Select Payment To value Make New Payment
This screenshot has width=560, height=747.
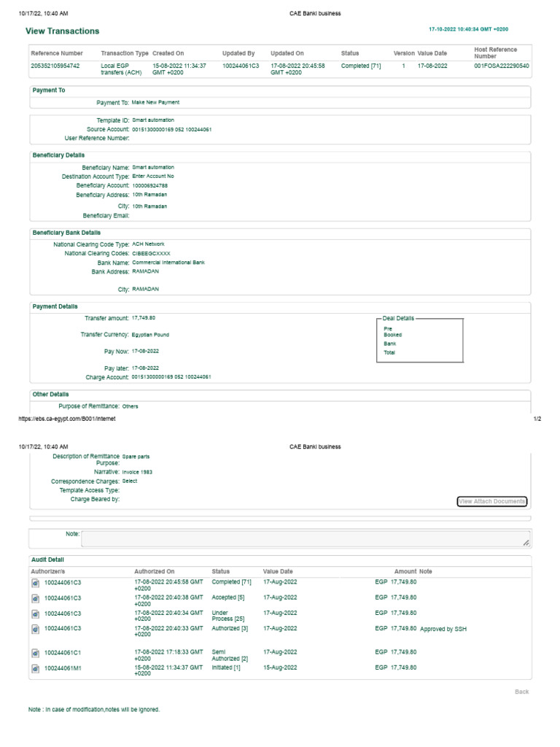pyautogui.click(x=156, y=102)
